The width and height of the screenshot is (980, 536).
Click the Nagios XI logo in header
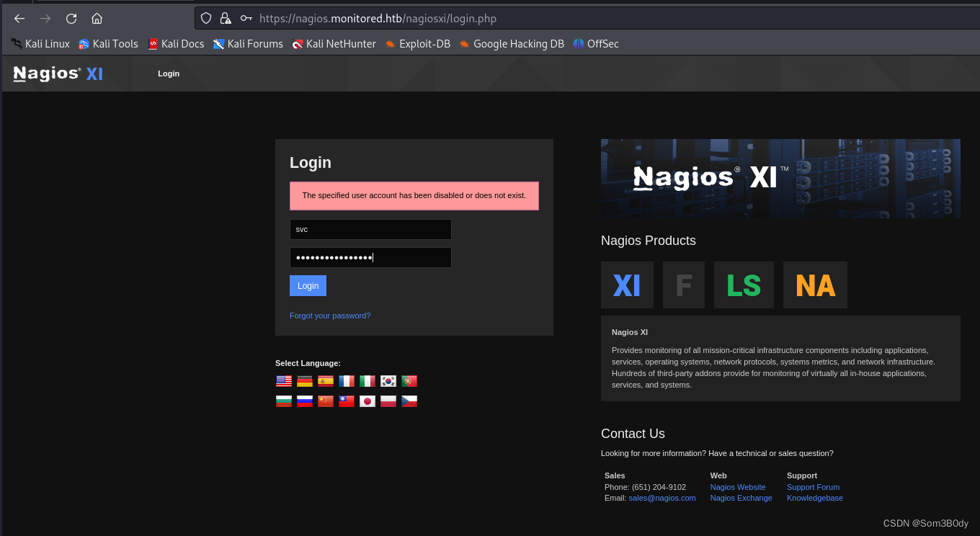coord(58,73)
